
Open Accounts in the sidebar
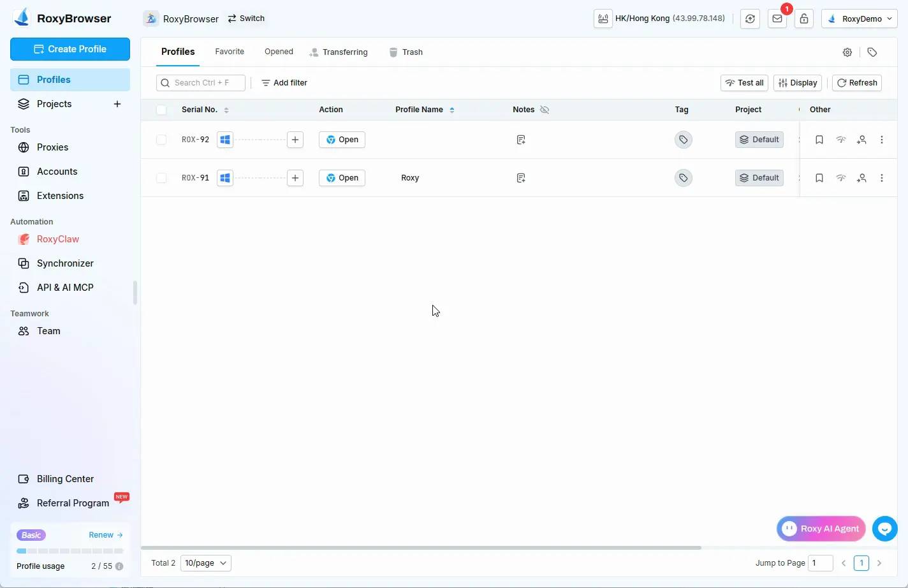point(70,172)
